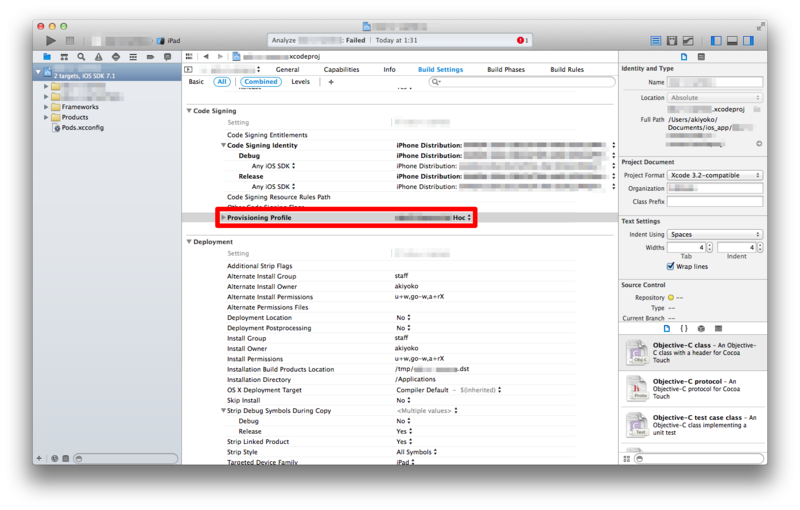The image size is (800, 510).
Task: Select the Combined view filter
Action: [261, 82]
